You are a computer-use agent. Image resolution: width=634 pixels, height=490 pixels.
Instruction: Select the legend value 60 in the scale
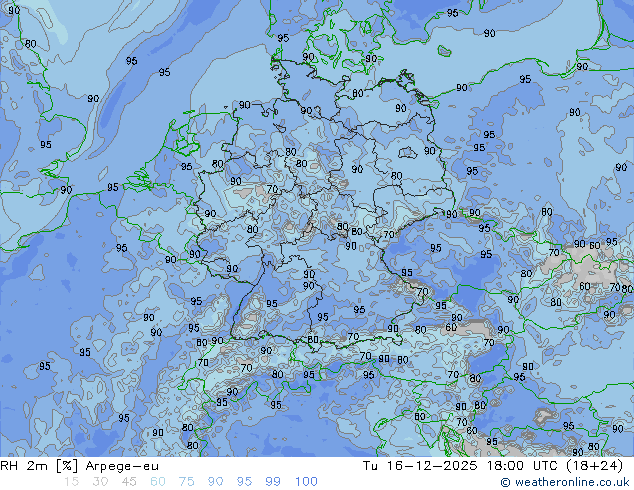tap(158, 482)
